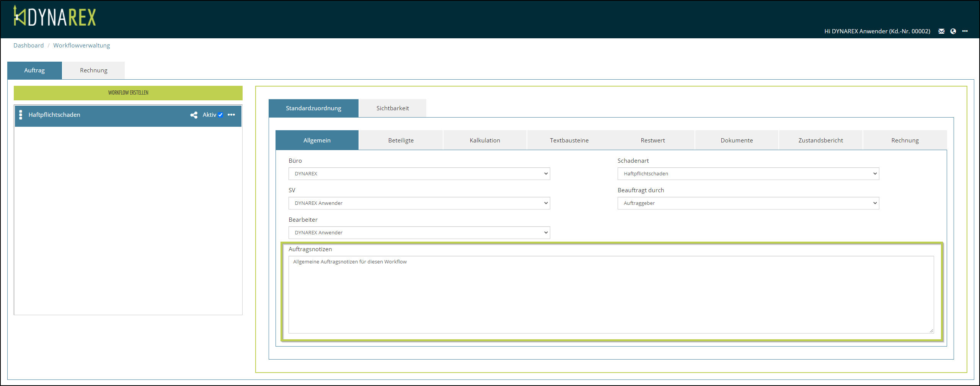Switch to the Sichtbarkeit tab
This screenshot has width=980, height=386.
coord(392,108)
